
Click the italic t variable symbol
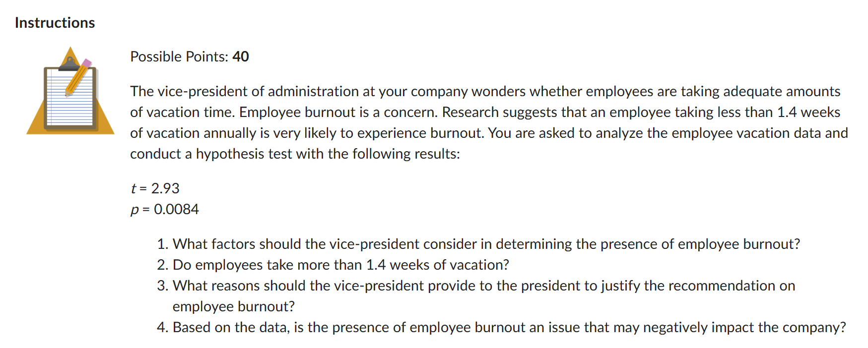pos(134,188)
